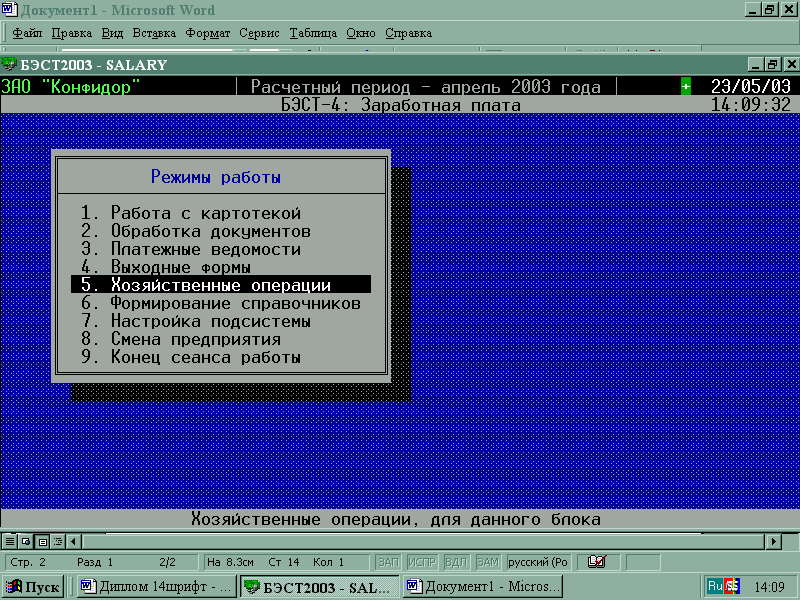
Task: Open the Вид menu in Word
Action: (112, 33)
